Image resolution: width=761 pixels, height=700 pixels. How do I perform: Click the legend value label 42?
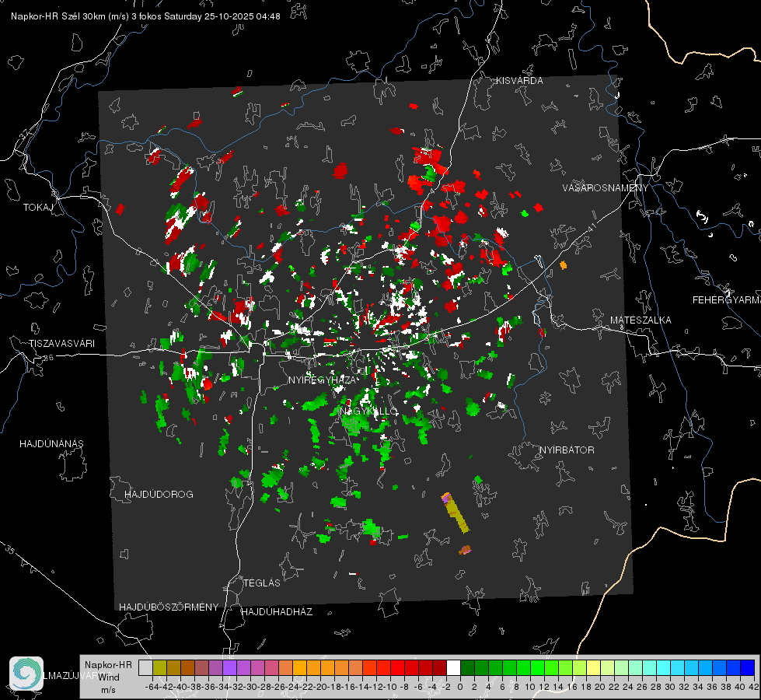pyautogui.click(x=753, y=687)
